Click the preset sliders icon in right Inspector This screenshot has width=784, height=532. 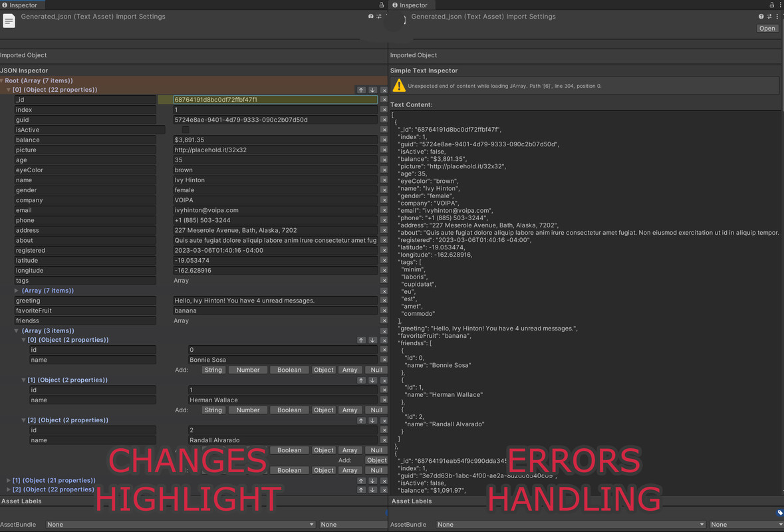point(769,17)
